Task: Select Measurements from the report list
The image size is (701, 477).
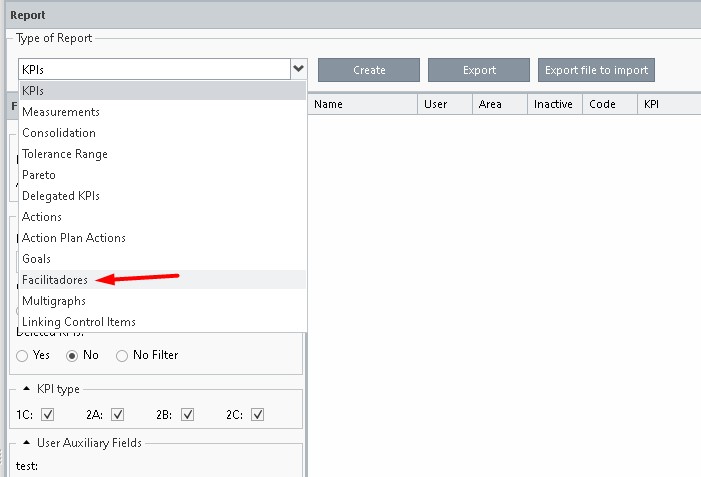Action: coord(61,112)
